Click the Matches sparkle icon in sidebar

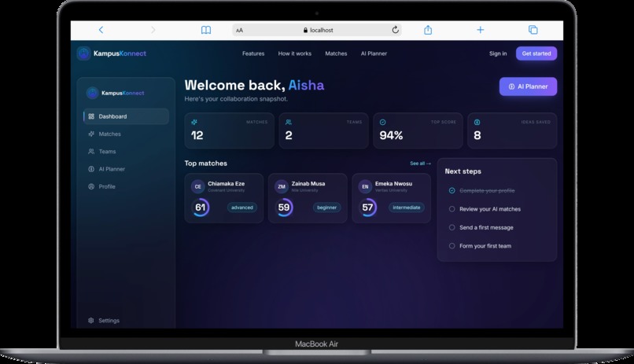point(91,134)
